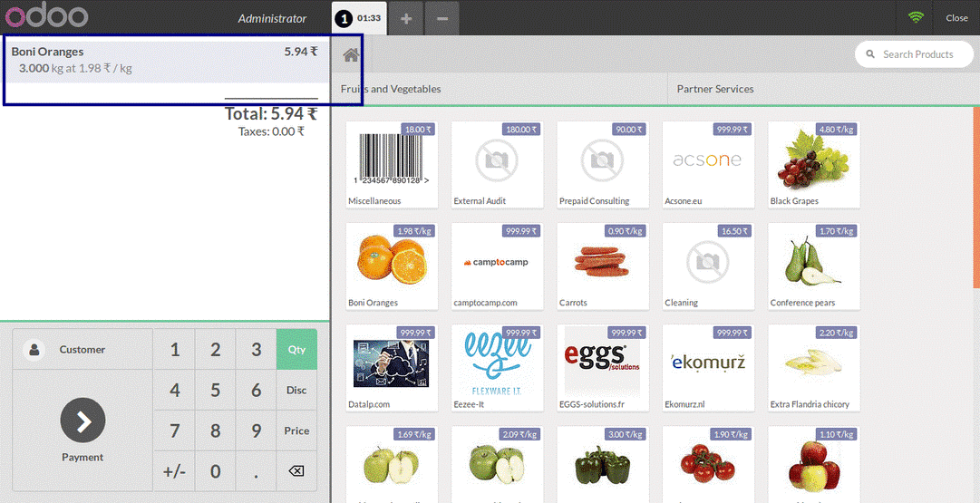Add Extra Flandria chicory product
This screenshot has width=980, height=503.
point(814,368)
